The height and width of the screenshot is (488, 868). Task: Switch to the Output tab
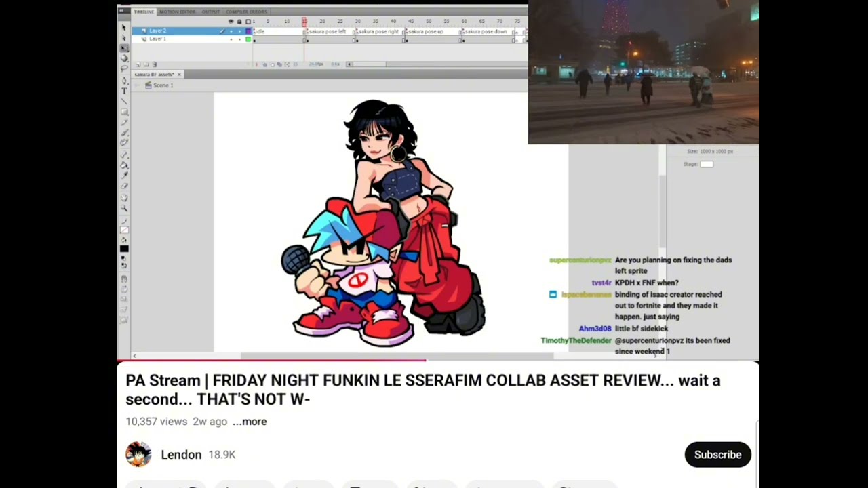(x=211, y=12)
